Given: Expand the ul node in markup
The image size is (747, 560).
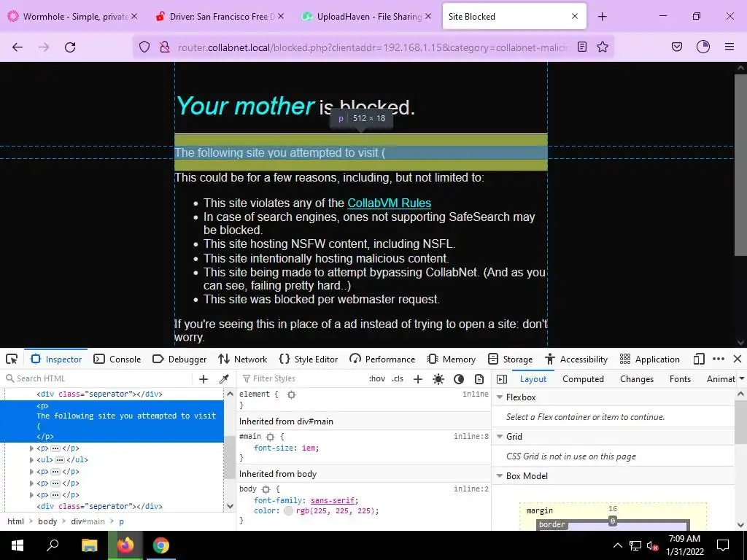Looking at the screenshot, I should click(x=31, y=460).
